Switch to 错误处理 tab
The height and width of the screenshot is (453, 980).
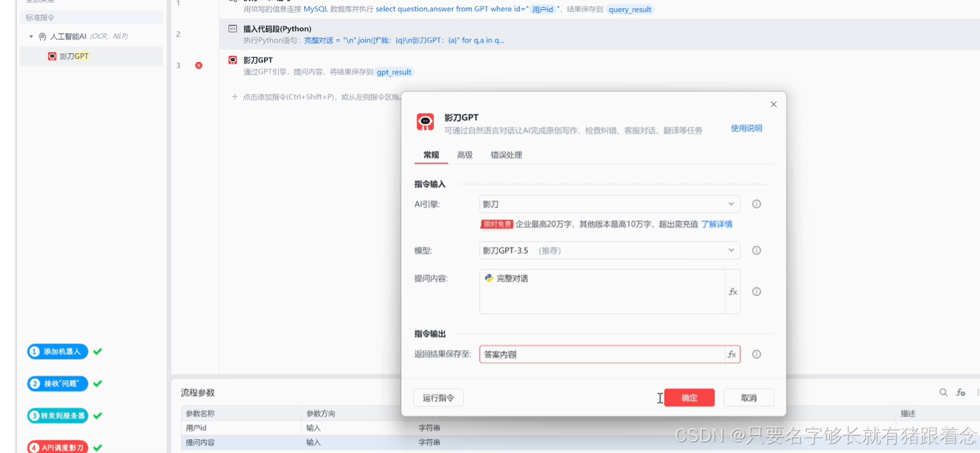(506, 155)
